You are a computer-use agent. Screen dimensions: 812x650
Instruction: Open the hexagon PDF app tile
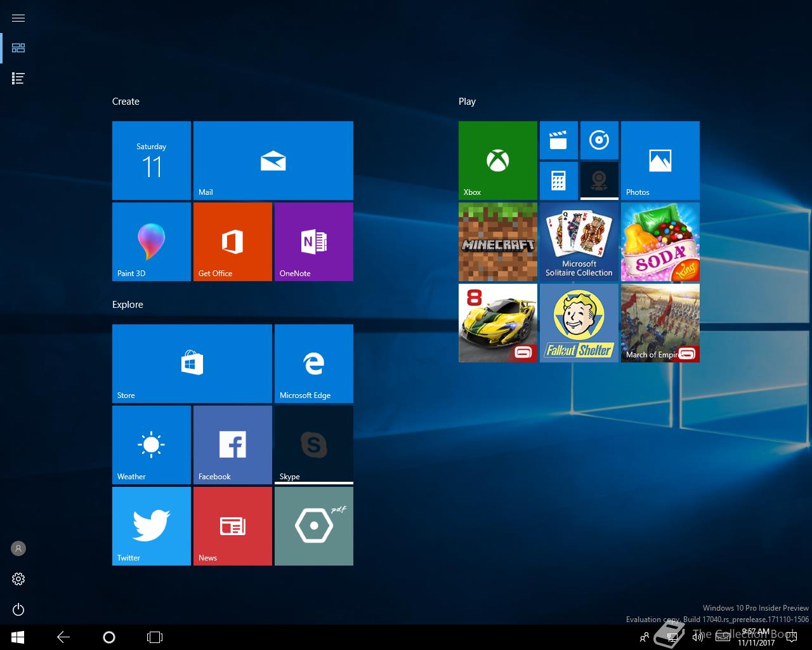click(314, 526)
